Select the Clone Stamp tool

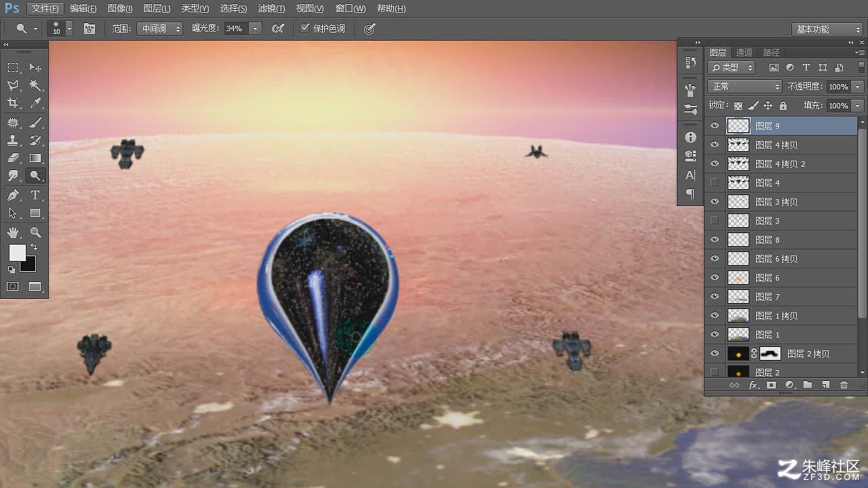point(13,140)
